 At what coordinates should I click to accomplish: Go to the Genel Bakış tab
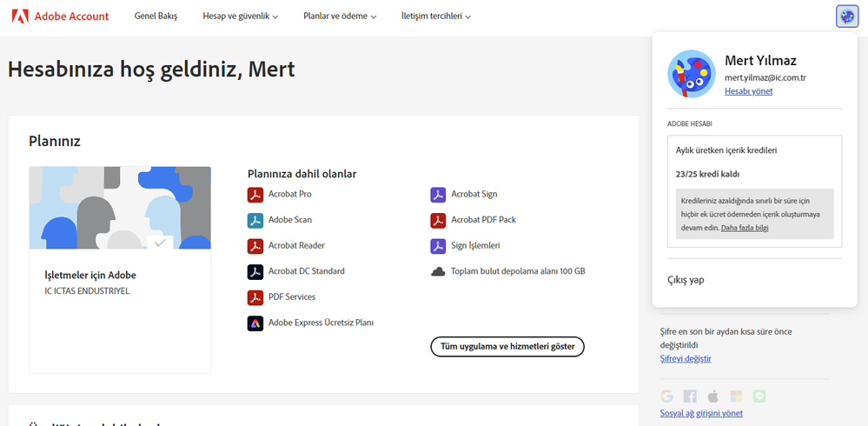[156, 17]
